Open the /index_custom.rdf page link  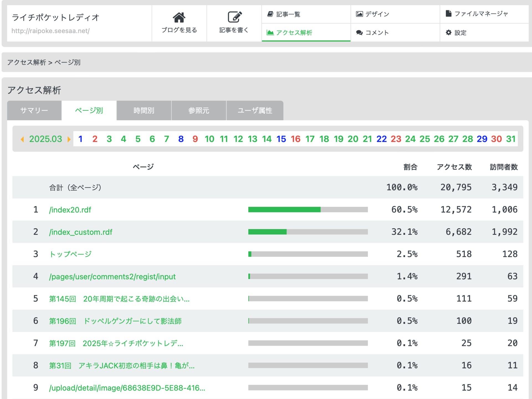(81, 232)
